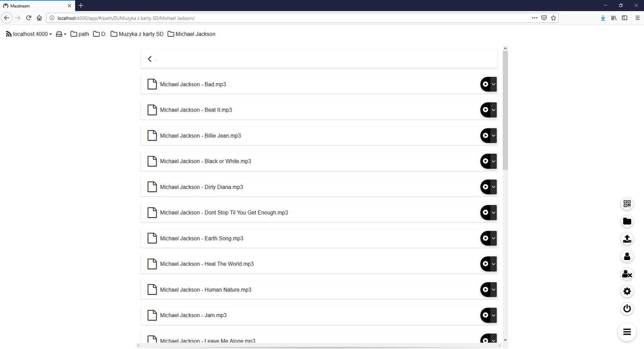Open browser downloads arrow
The image size is (644, 349).
tap(603, 18)
